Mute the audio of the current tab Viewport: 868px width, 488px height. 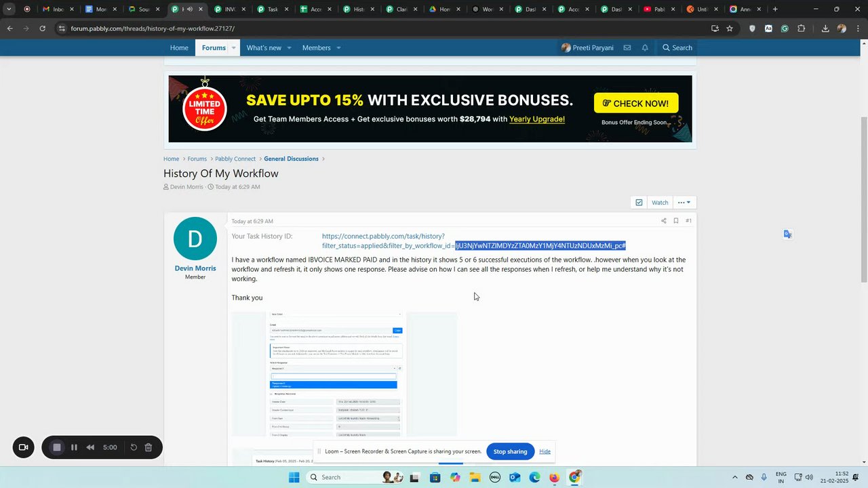click(189, 9)
